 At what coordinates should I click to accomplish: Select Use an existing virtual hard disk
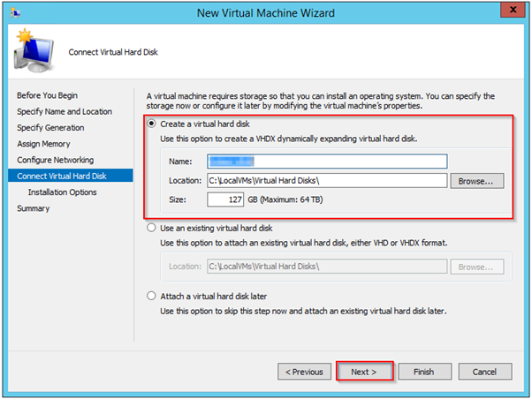(151, 228)
